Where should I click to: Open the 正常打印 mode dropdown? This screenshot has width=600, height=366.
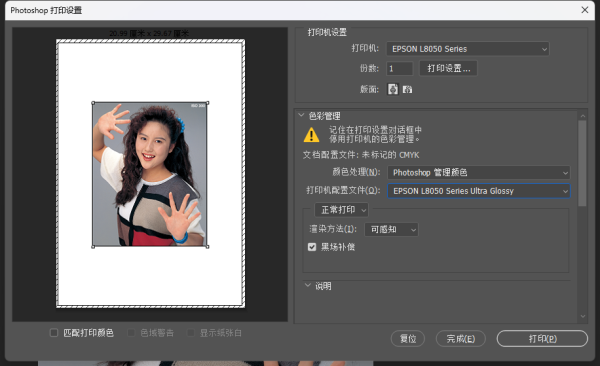point(341,210)
